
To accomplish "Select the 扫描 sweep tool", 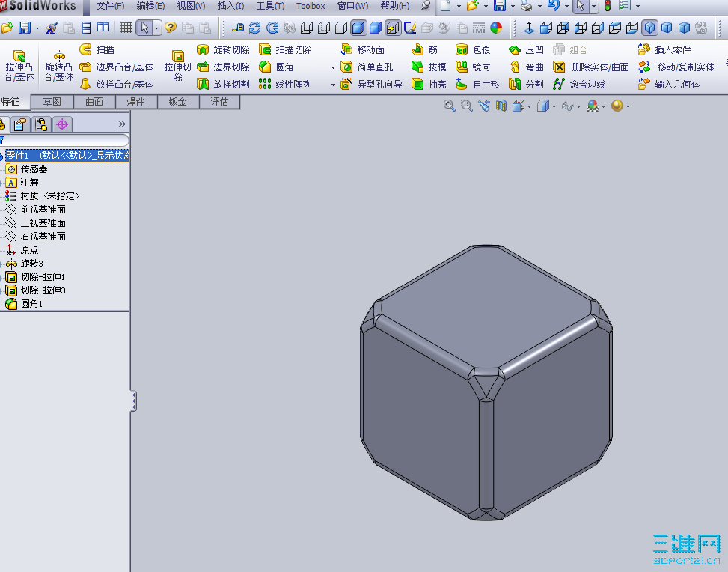I will click(x=97, y=49).
